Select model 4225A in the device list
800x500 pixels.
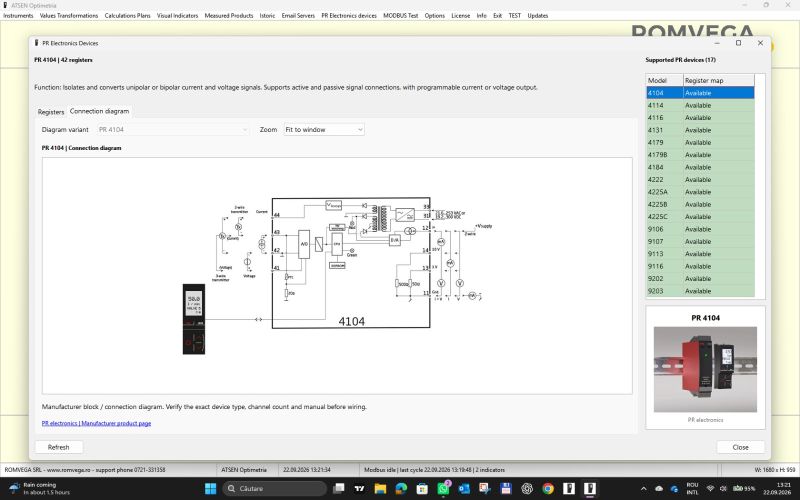(x=700, y=192)
